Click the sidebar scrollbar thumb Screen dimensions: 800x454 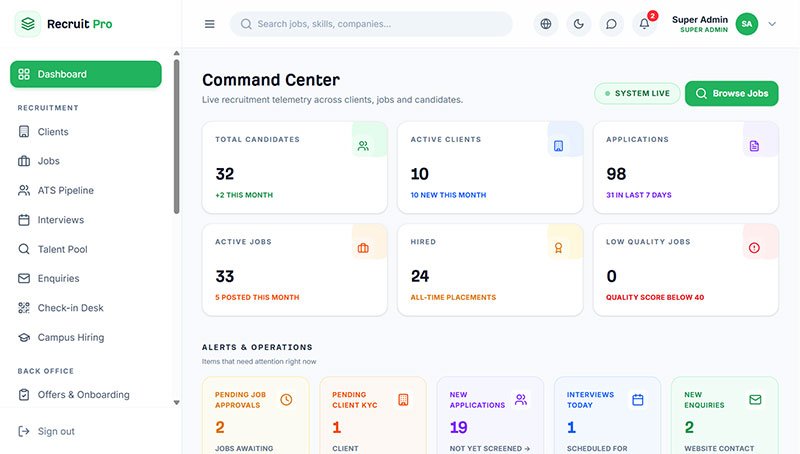pyautogui.click(x=177, y=137)
